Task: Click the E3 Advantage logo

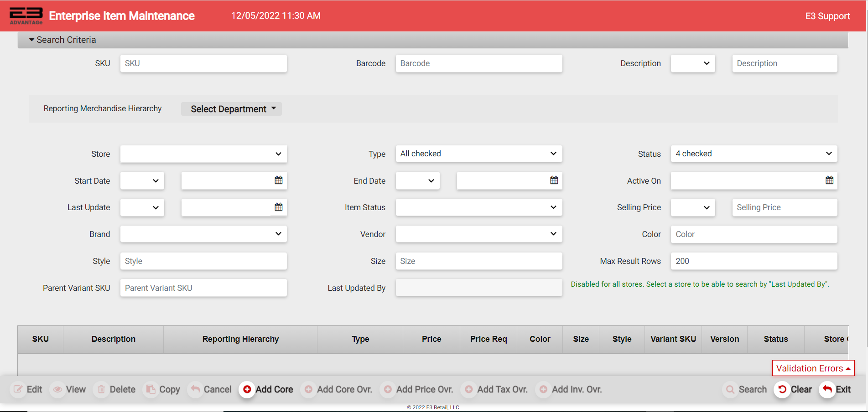Action: point(26,15)
